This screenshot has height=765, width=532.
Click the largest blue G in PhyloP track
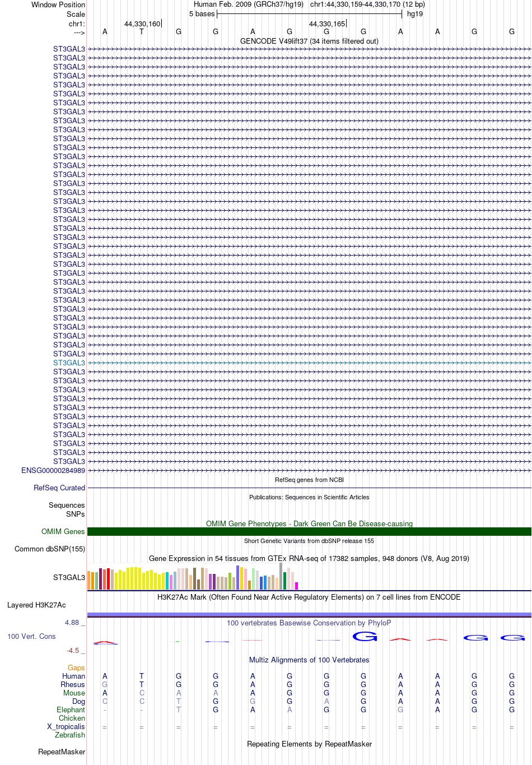365,636
